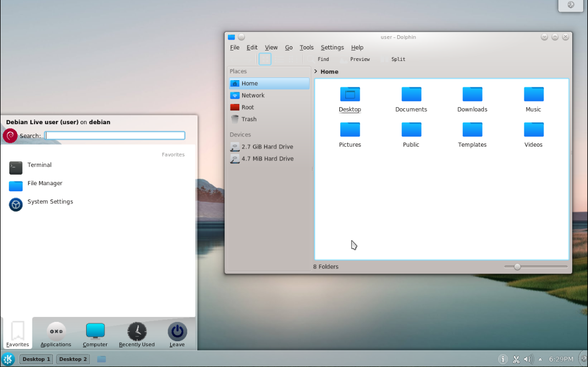Launch System Settings from Favorites
The width and height of the screenshot is (588, 367).
49,202
